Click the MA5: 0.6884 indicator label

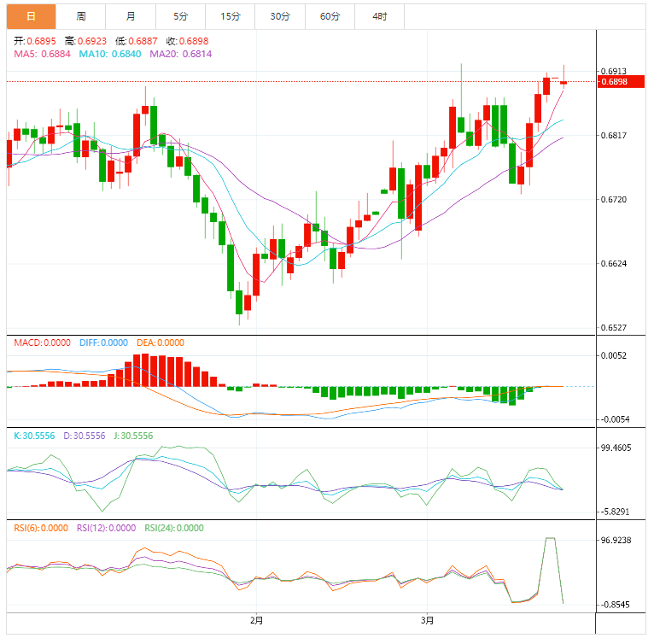tap(42, 54)
